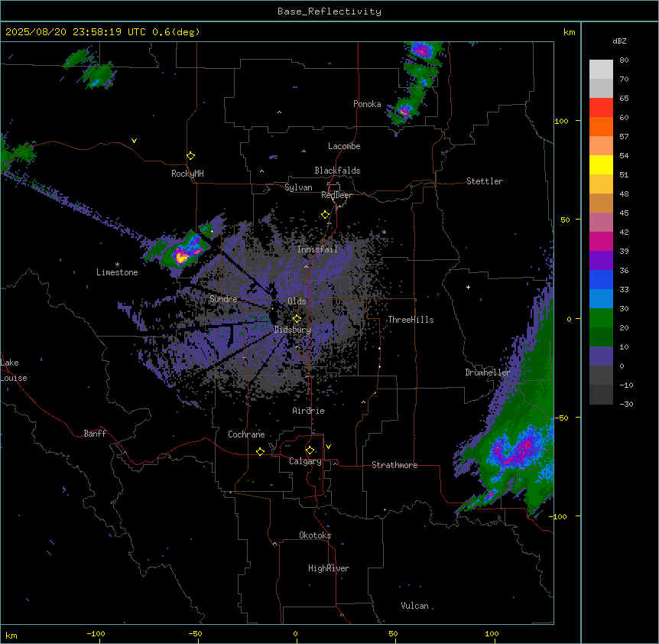This screenshot has height=644, width=659.
Task: Click the Okotoks label
Action: click(x=315, y=535)
